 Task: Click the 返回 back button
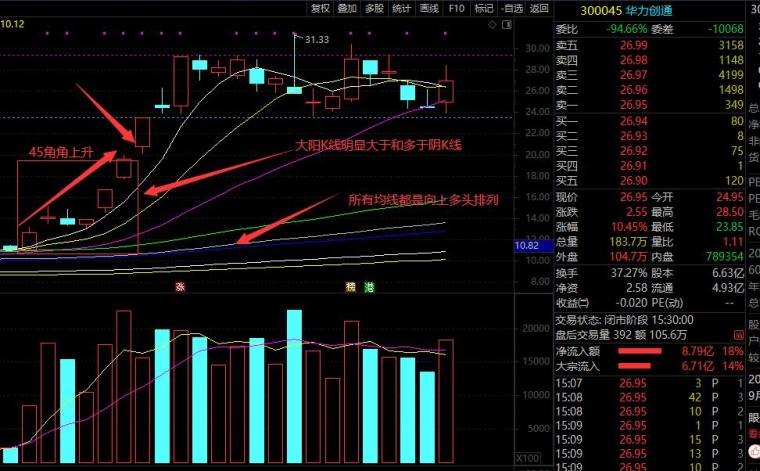[x=539, y=8]
